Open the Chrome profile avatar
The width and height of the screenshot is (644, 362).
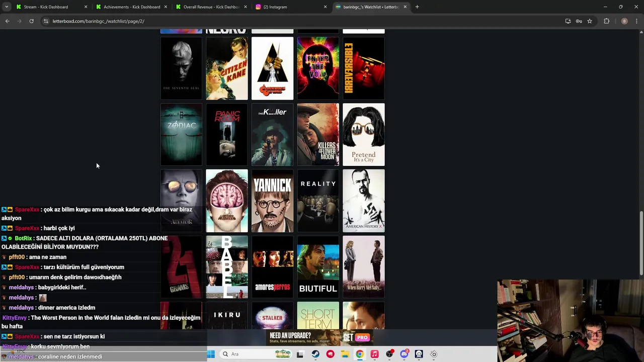[624, 21]
